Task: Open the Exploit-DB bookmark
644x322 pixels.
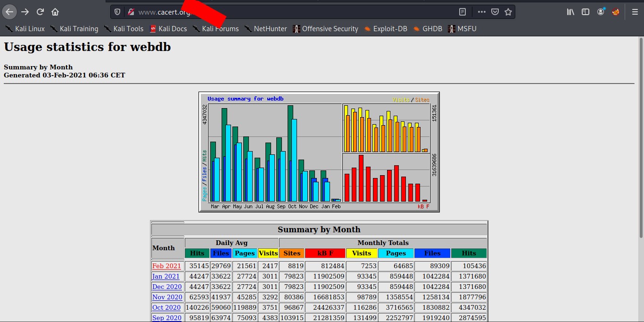Action: pyautogui.click(x=385, y=29)
